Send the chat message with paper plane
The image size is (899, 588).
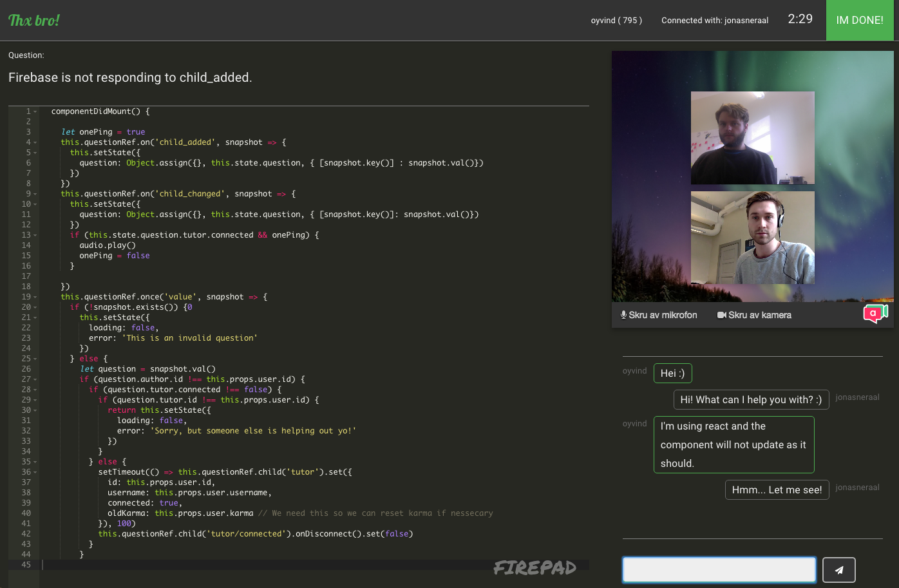click(839, 570)
